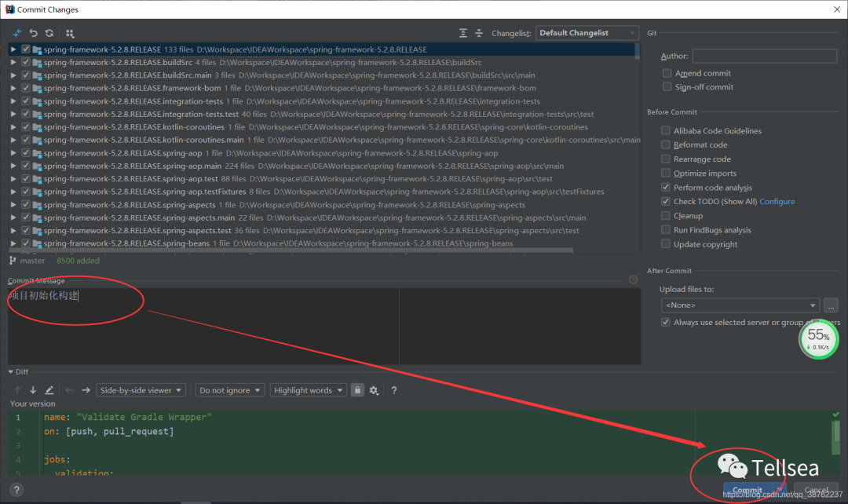Expand the spring-aop.main 224 files node
The width and height of the screenshot is (848, 504).
coord(13,166)
